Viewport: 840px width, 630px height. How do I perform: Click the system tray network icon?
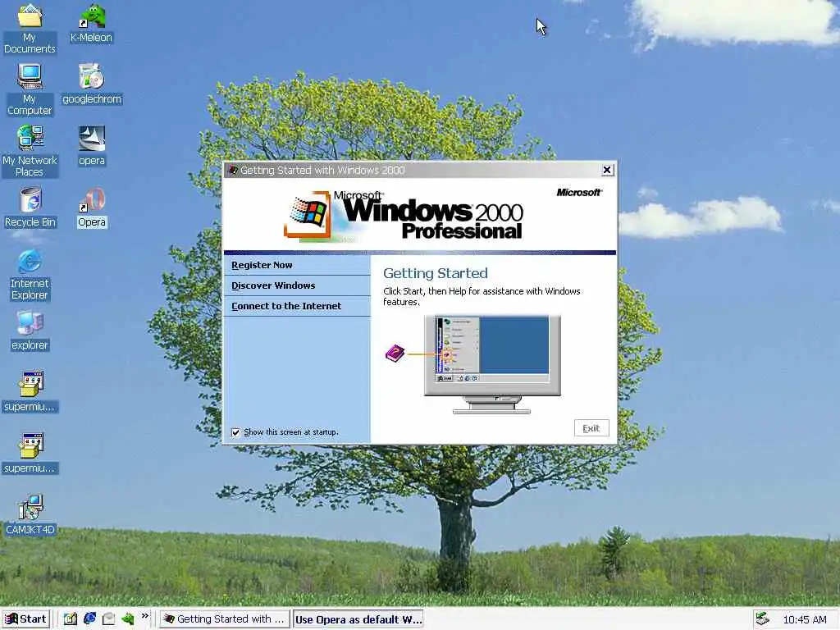point(763,619)
